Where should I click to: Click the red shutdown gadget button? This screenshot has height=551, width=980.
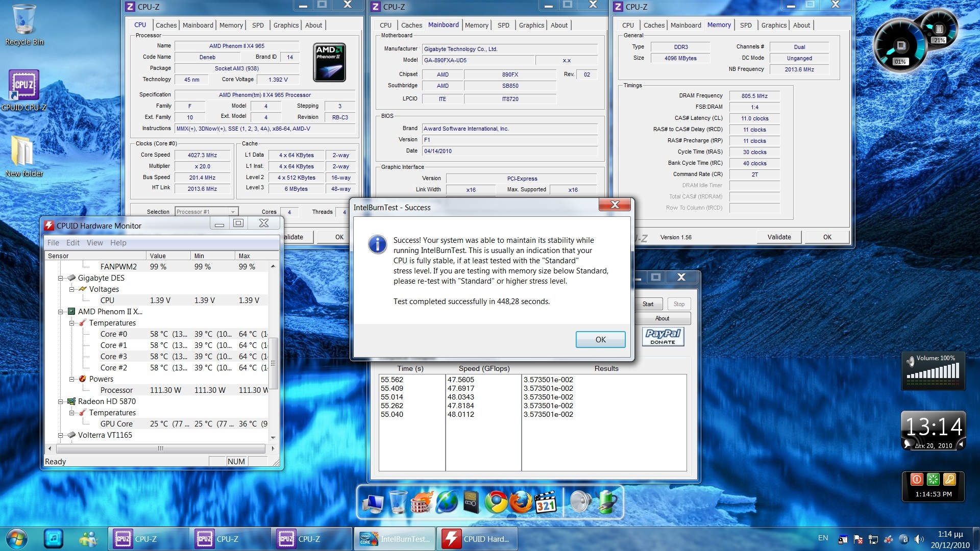(x=917, y=479)
